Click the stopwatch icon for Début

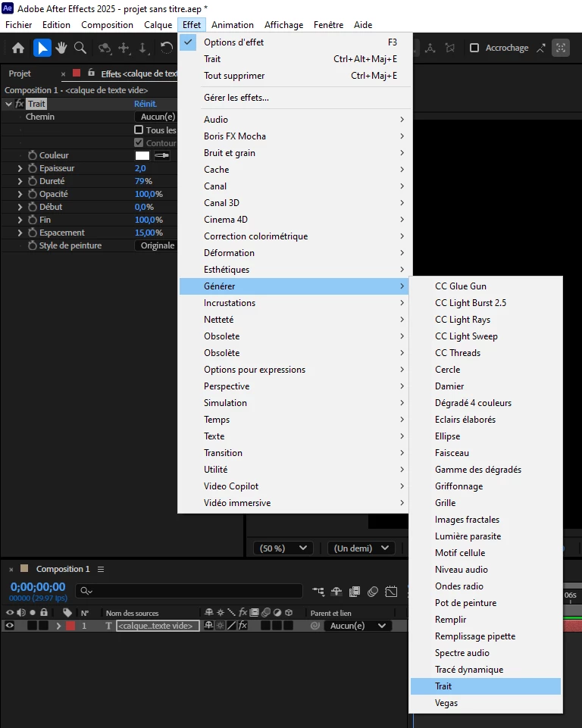coord(33,207)
